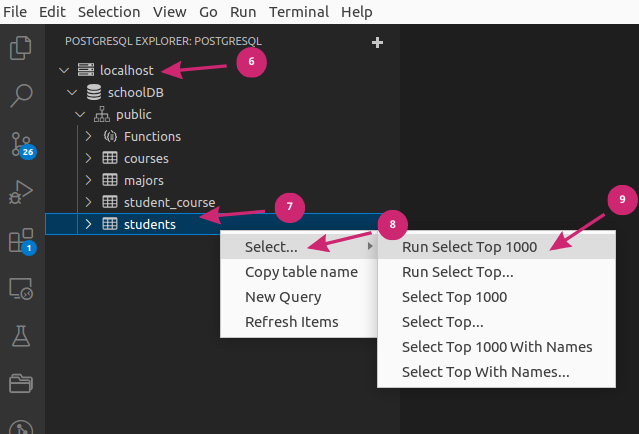Collapse the localhost server node
Screen dimensions: 639x434
[x=64, y=70]
